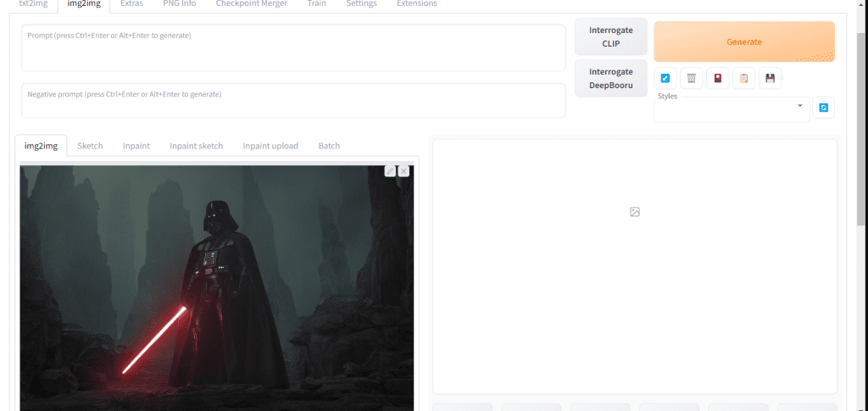Click the blue arrow read-parameters icon
Screen dimensions: 868x411
pos(665,79)
